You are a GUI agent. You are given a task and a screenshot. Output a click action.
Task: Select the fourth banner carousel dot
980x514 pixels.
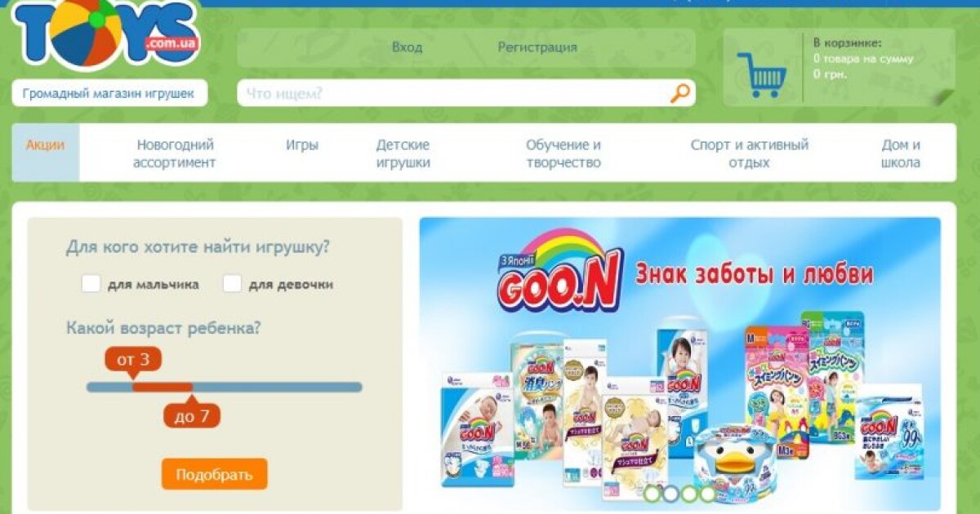(707, 494)
